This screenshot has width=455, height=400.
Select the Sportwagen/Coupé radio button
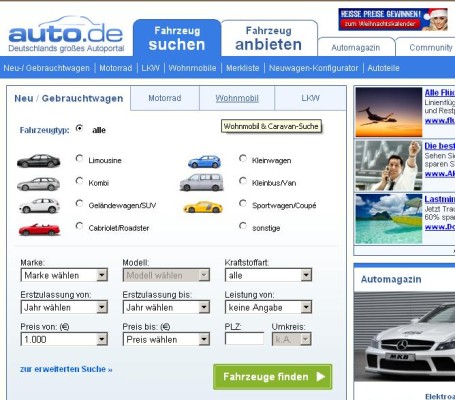(x=243, y=203)
